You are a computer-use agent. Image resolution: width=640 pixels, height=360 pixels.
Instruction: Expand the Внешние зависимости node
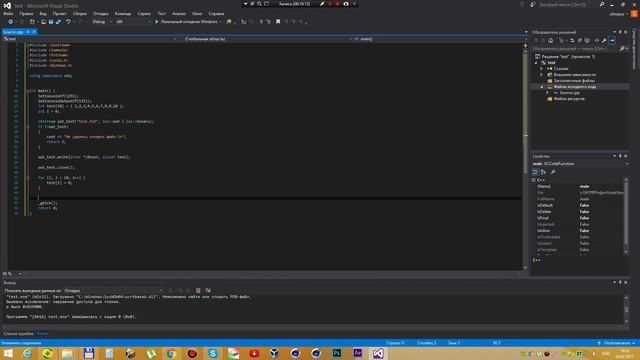(542, 75)
